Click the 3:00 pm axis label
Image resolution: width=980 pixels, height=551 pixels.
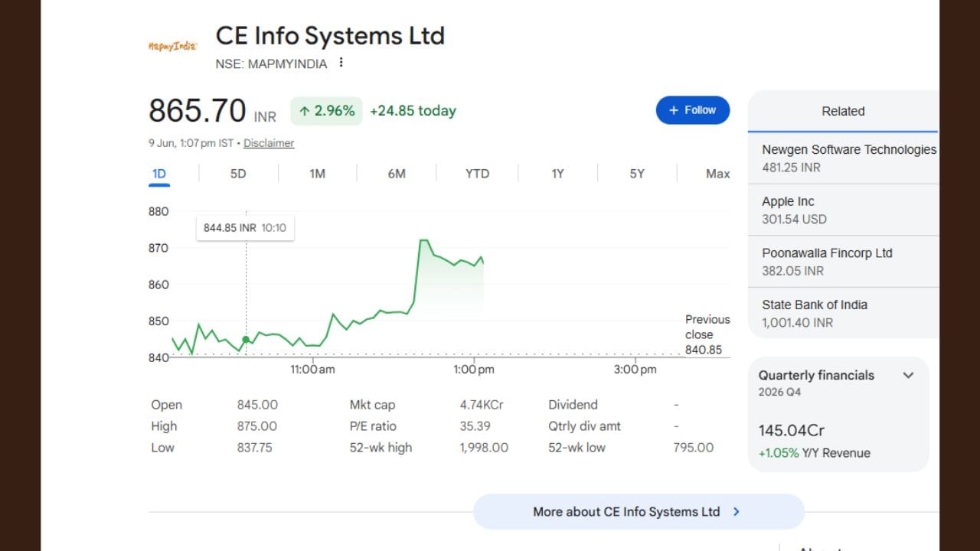point(635,370)
